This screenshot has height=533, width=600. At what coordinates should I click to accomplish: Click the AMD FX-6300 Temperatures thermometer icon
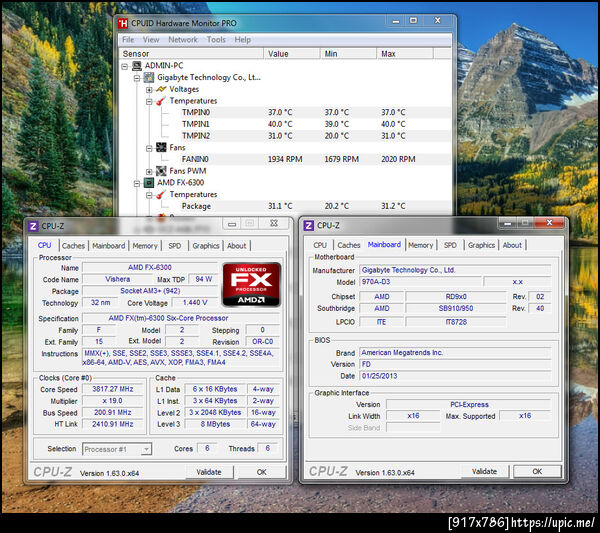161,195
